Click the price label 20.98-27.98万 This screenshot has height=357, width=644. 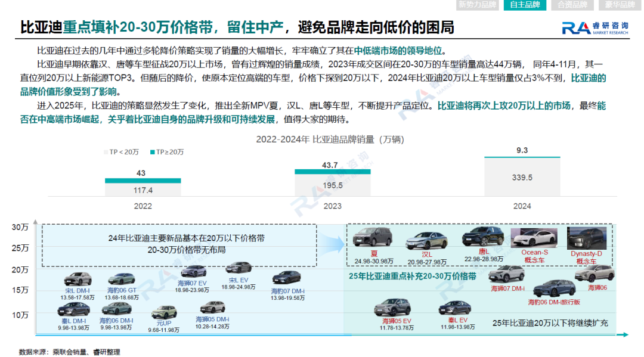click(x=427, y=262)
